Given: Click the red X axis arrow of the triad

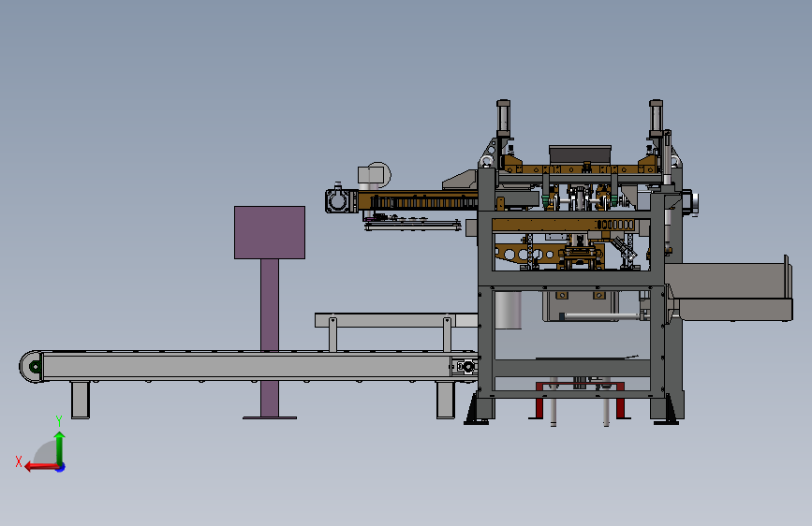Looking at the screenshot, I should tap(41, 467).
